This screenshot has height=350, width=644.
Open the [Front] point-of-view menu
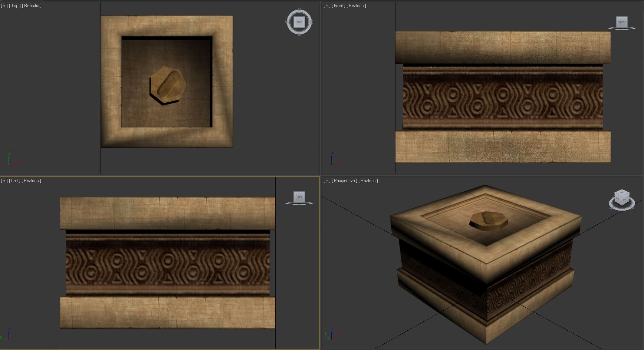click(x=339, y=6)
